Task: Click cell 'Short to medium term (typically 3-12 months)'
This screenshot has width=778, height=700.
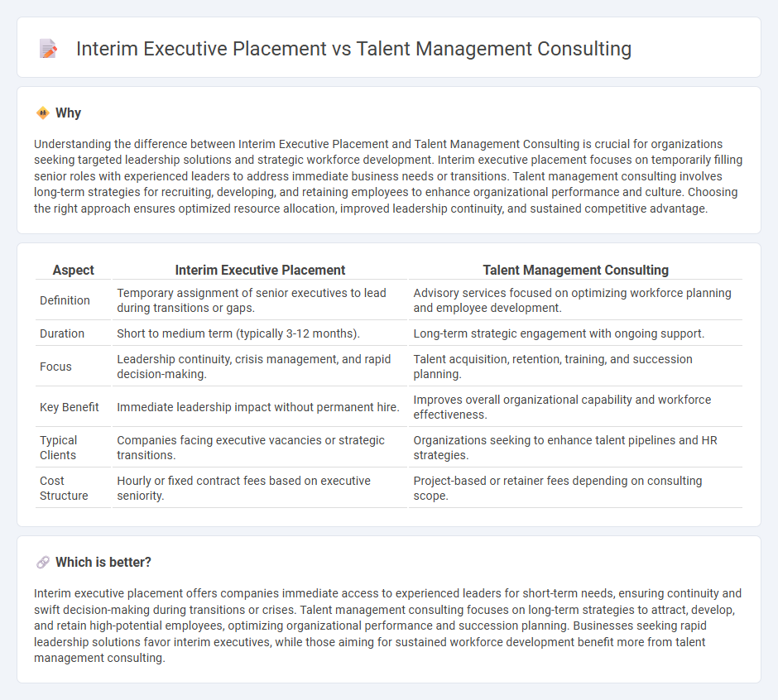Action: (260, 333)
